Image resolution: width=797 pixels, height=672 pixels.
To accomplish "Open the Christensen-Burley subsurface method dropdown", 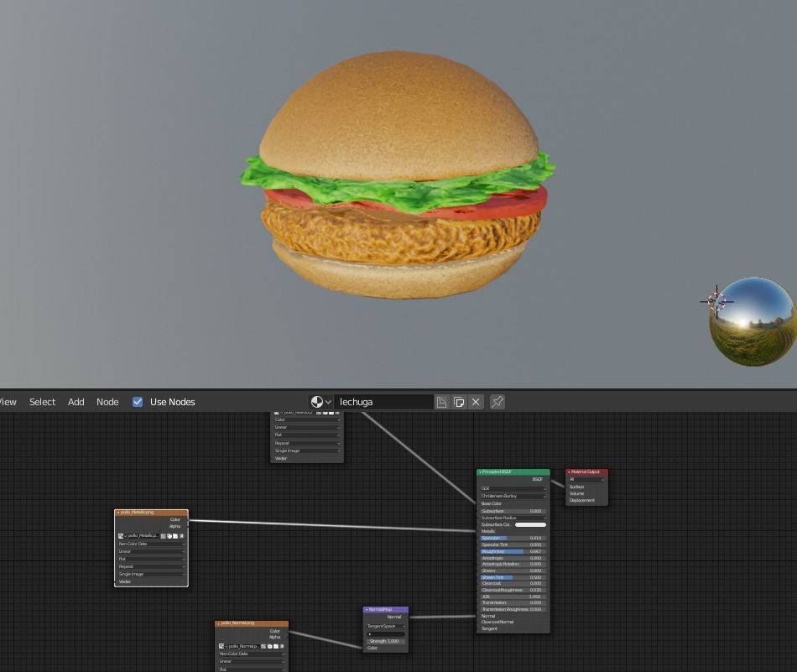I will click(513, 496).
